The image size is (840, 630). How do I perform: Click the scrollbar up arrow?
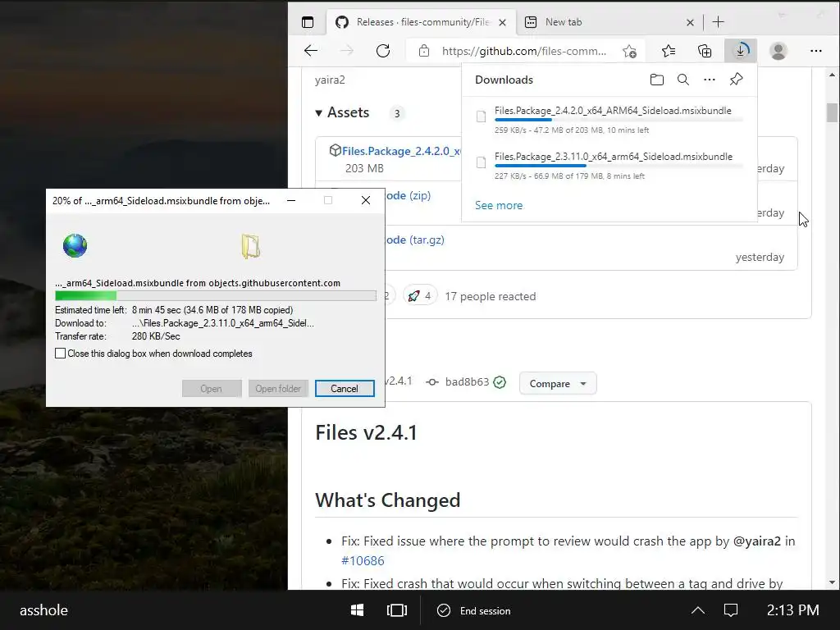[x=832, y=75]
